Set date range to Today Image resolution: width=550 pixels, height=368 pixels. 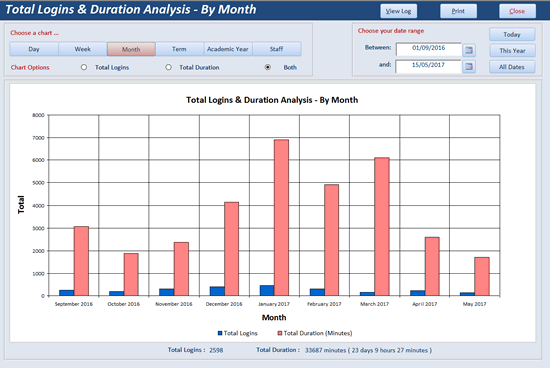click(512, 34)
